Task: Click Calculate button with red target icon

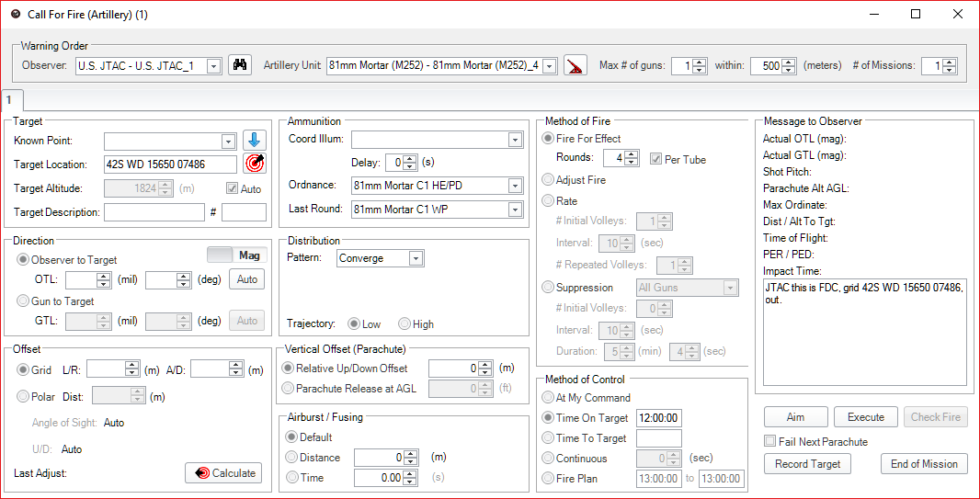Action: click(223, 472)
